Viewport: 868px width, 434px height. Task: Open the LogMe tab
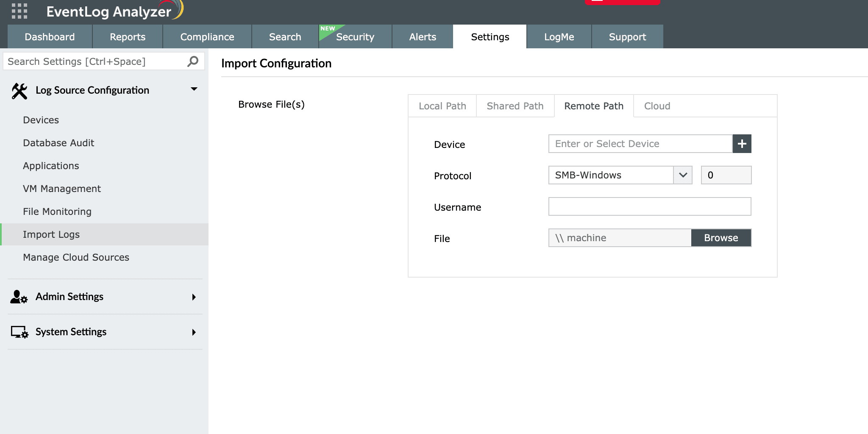pos(559,37)
